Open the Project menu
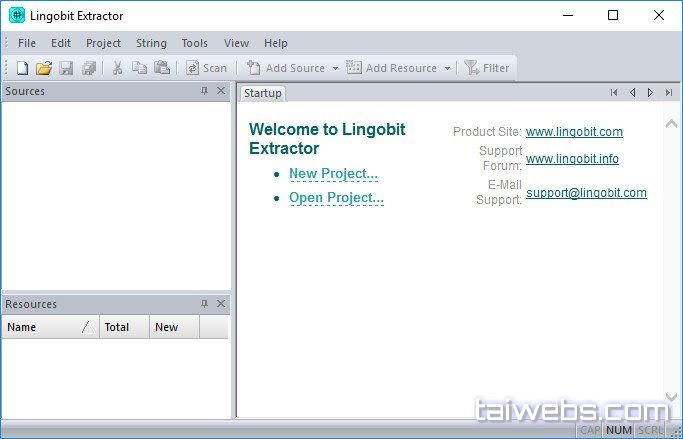 click(103, 43)
